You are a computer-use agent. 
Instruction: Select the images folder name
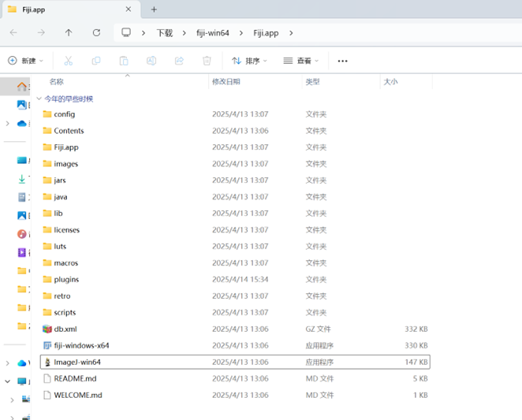[x=66, y=164]
